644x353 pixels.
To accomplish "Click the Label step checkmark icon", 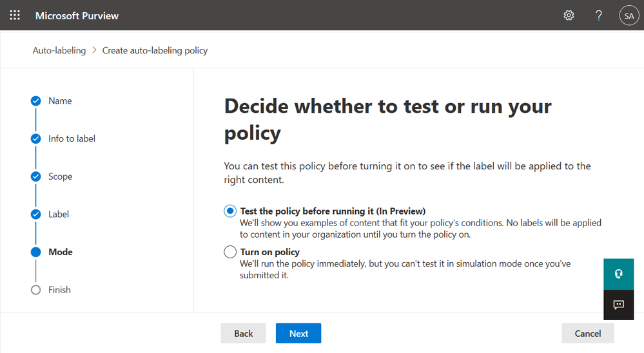I will coord(36,215).
